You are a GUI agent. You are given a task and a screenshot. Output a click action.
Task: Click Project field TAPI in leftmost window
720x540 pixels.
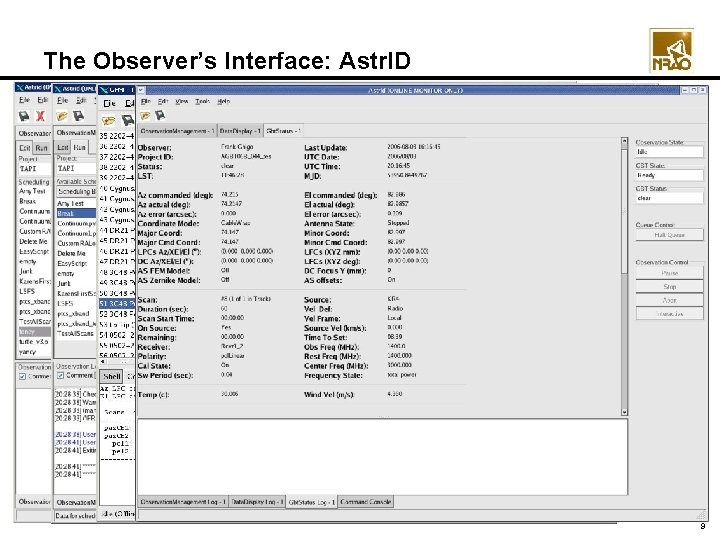[x=34, y=169]
